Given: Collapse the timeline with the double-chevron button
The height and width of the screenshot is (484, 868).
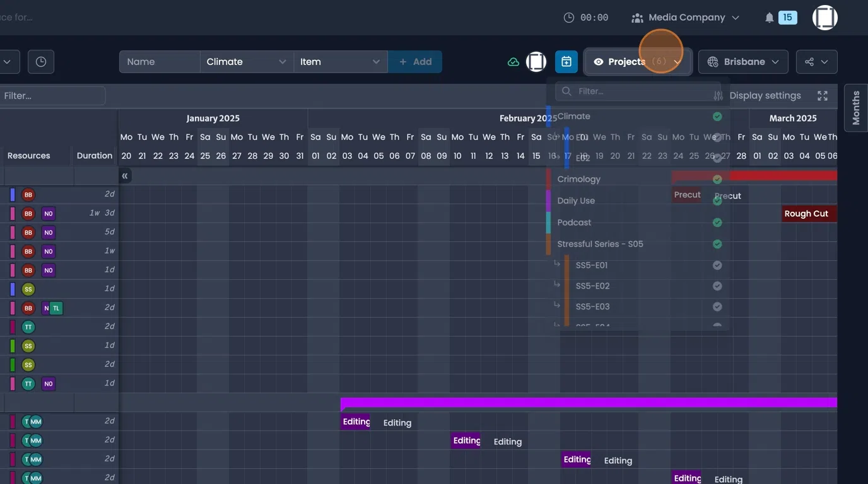Looking at the screenshot, I should [x=124, y=176].
